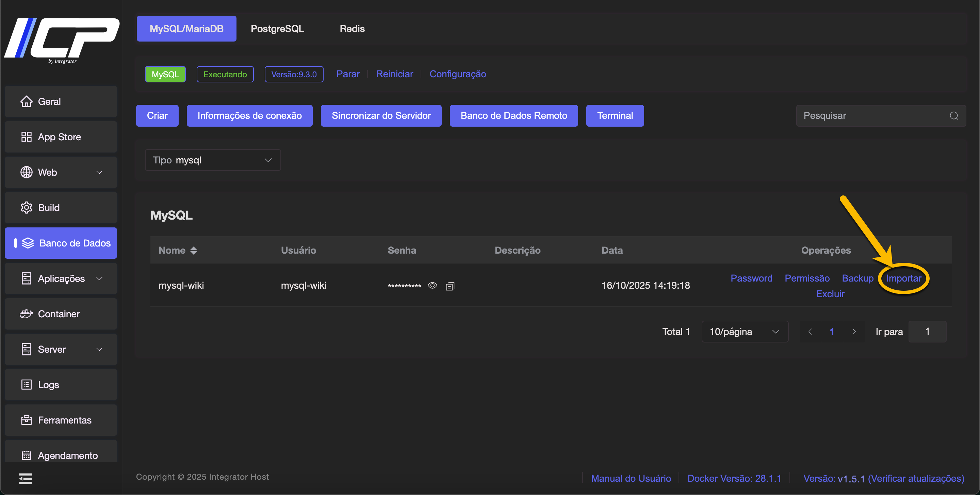This screenshot has height=495, width=980.
Task: Click the Importar link for mysql-wiki
Action: (x=903, y=278)
